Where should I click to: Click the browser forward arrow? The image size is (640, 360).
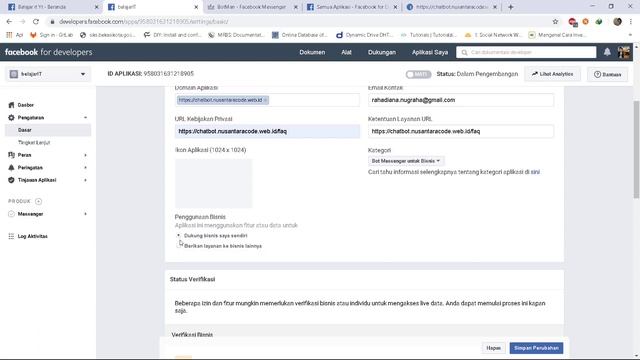coord(22,22)
